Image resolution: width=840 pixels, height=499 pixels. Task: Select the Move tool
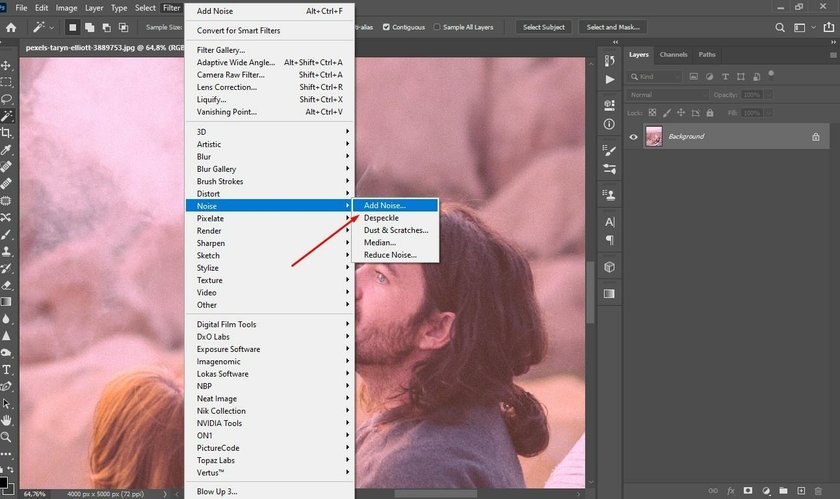pos(6,65)
